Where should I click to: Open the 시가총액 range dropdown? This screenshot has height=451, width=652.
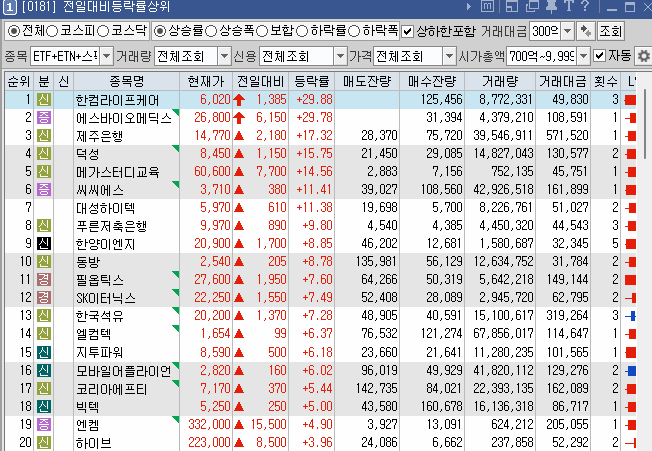coord(584,56)
